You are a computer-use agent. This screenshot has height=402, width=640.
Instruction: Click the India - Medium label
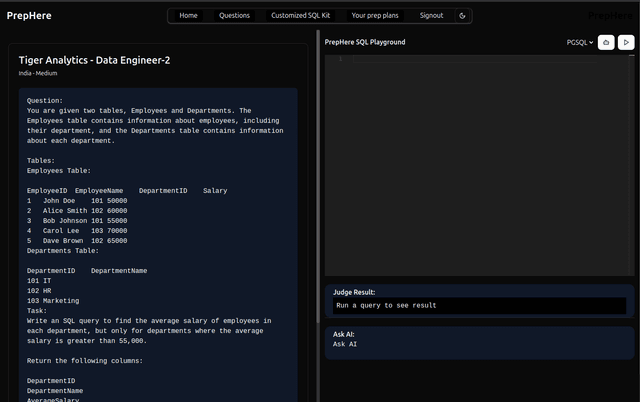[38, 73]
